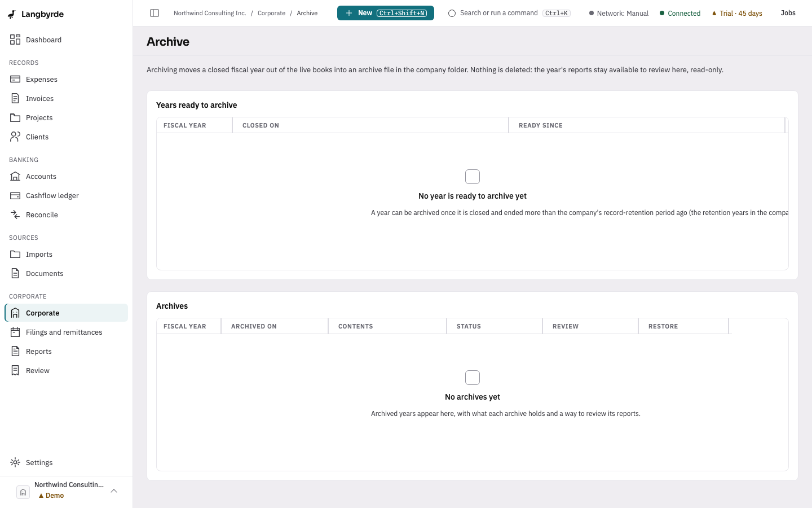Viewport: 812px width, 508px height.
Task: Open Projects in the sidebar
Action: click(x=66, y=117)
